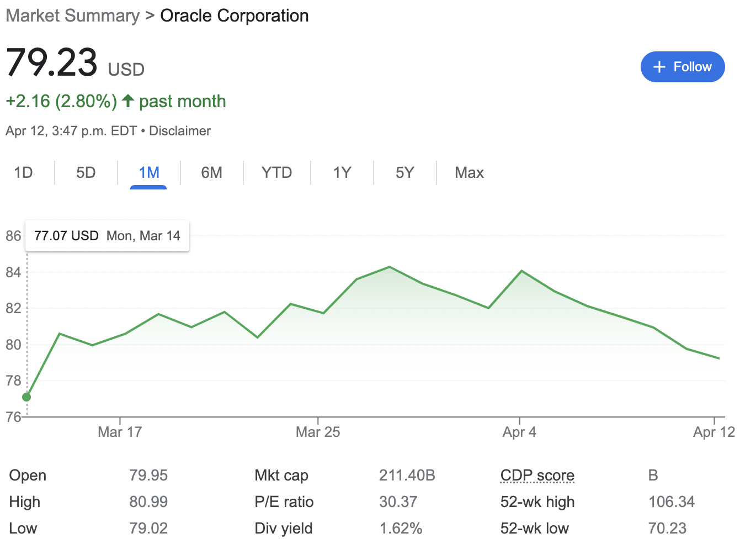Click the Open value 79.95
The image size is (756, 549).
pos(148,475)
